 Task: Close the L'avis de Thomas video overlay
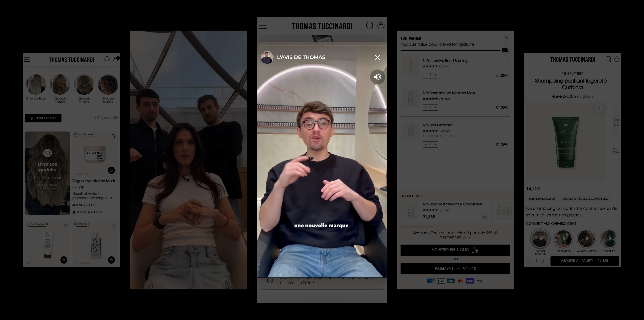(x=377, y=58)
